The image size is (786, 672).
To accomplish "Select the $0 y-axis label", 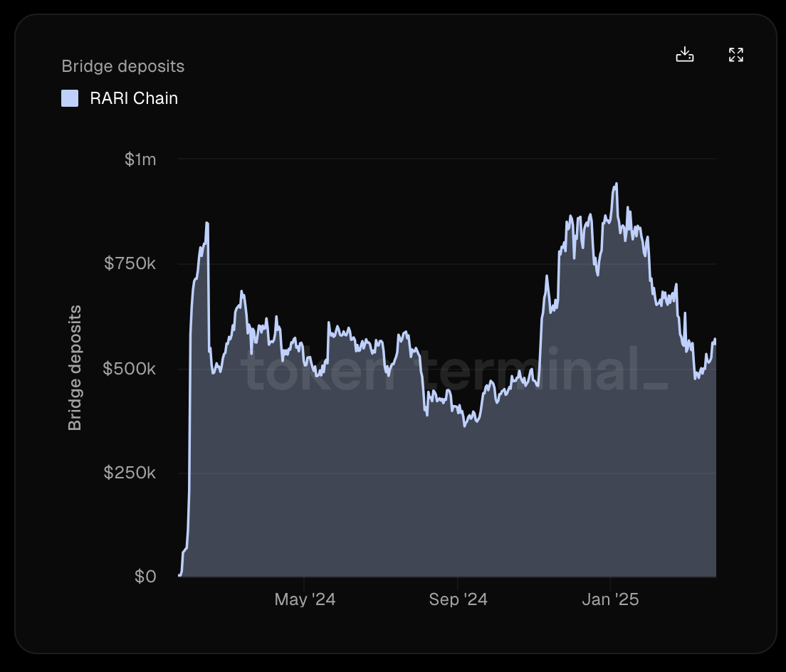I will [145, 577].
